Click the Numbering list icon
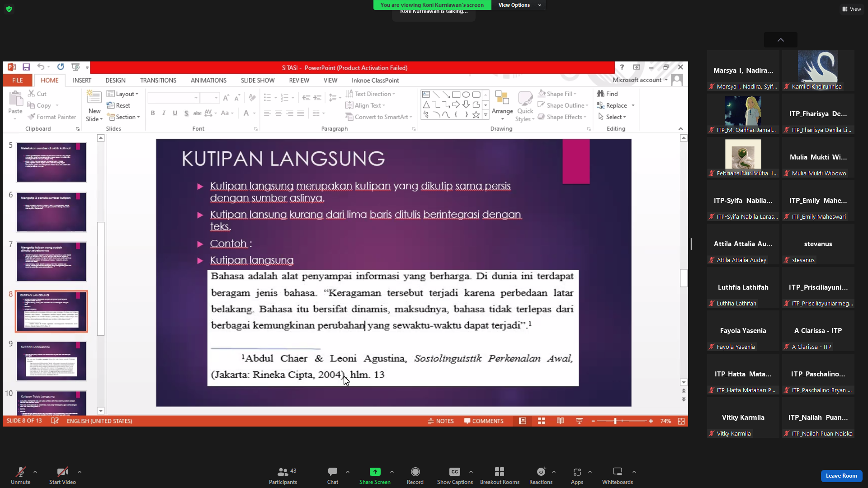 coord(284,98)
